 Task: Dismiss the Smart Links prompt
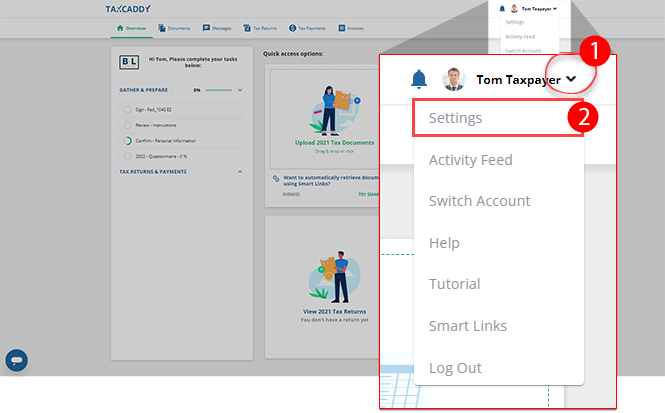click(x=291, y=194)
